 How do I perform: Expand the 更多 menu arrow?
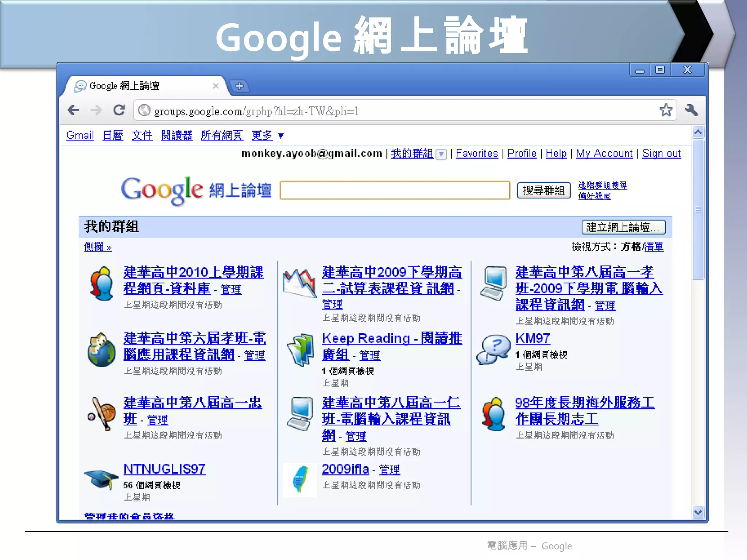[x=280, y=136]
